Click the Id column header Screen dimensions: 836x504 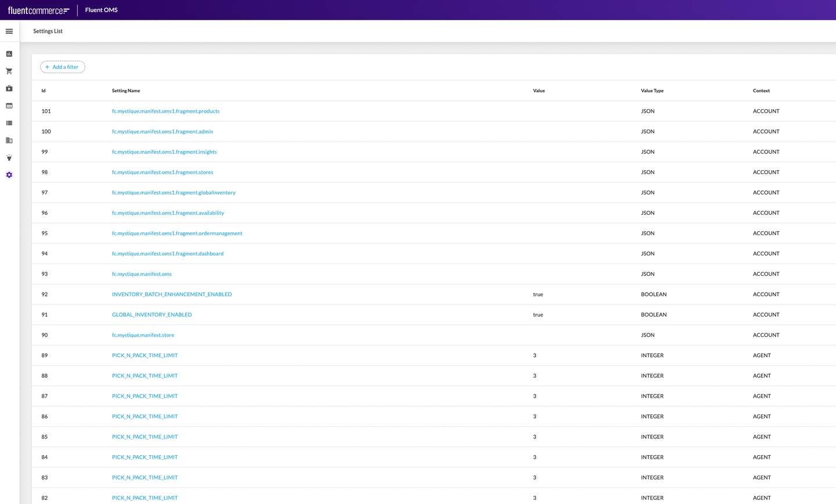44,91
